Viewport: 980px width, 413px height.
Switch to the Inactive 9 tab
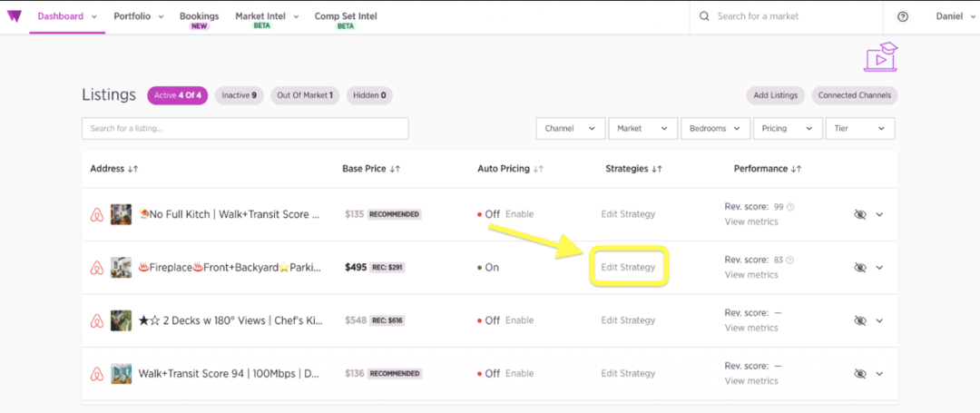click(239, 95)
